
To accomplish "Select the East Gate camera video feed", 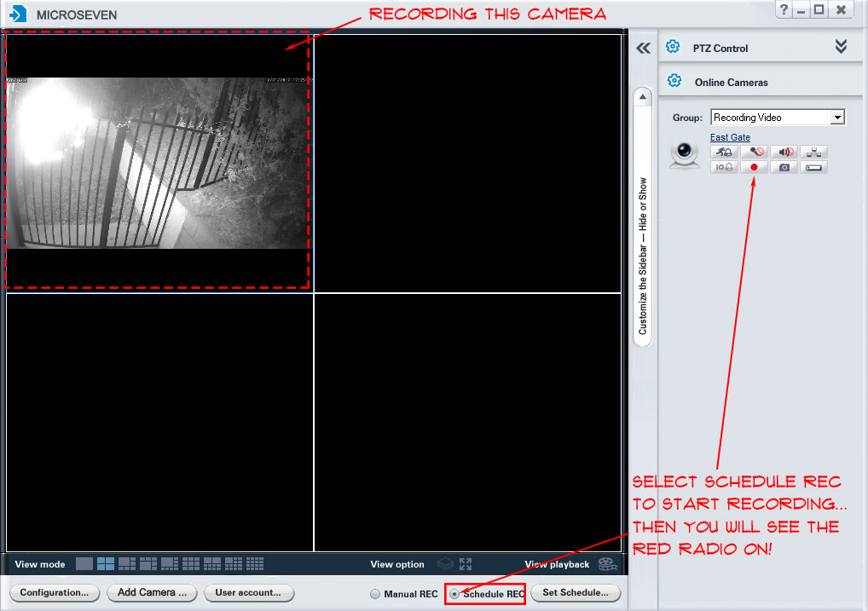I will coord(157,163).
